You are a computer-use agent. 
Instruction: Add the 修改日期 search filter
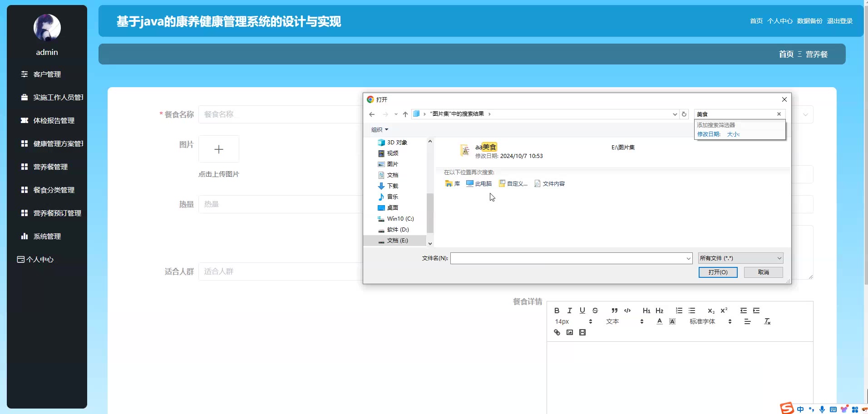[709, 134]
